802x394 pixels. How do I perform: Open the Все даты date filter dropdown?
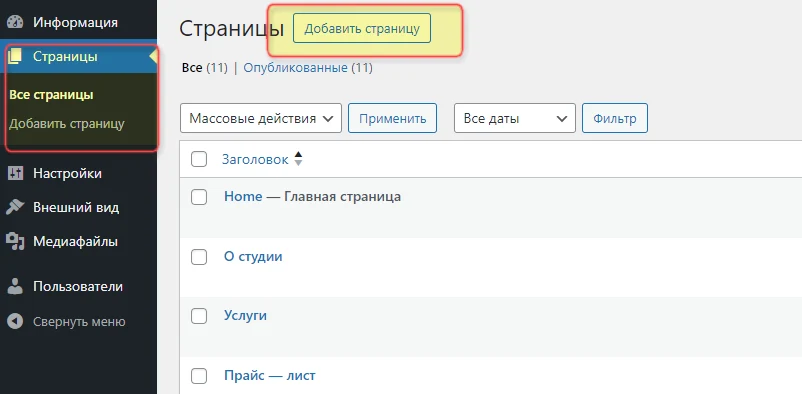click(515, 118)
